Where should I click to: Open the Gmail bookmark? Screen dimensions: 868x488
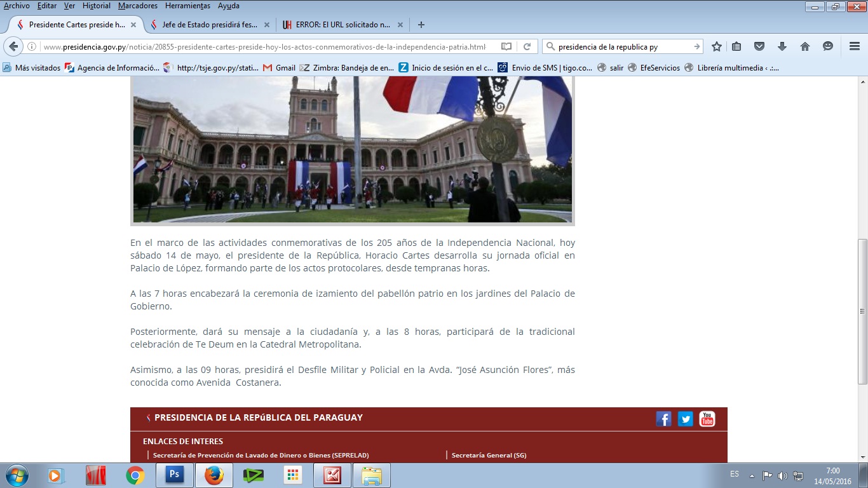[280, 67]
